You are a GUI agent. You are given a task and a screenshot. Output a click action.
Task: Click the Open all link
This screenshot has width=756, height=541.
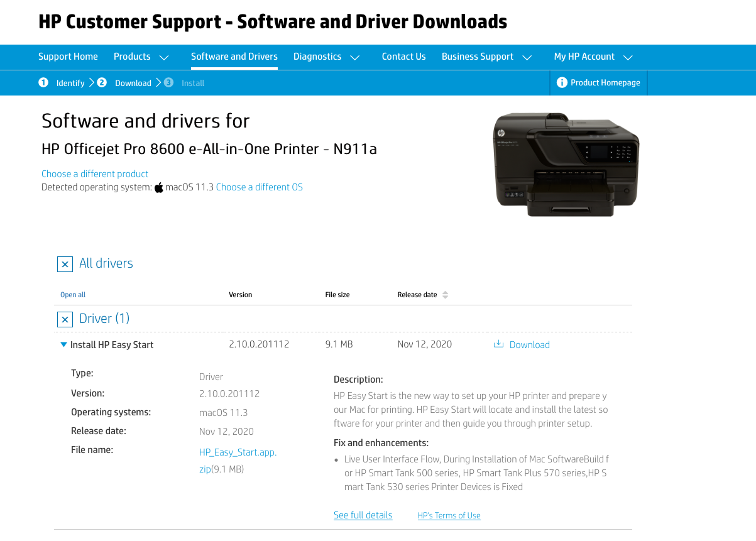[73, 295]
